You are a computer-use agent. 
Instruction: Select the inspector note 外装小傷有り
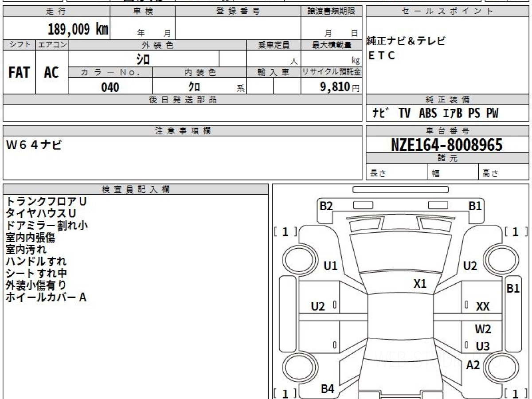pyautogui.click(x=36, y=285)
